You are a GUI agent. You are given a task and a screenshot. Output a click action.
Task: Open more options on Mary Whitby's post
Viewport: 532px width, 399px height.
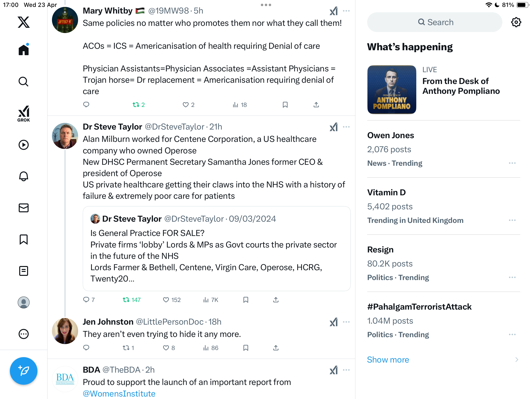(346, 11)
